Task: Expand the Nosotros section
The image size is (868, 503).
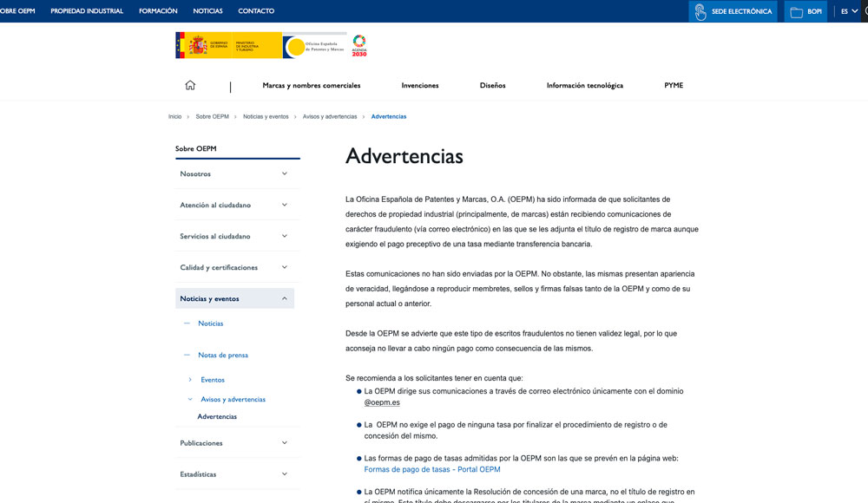Action: 283,173
